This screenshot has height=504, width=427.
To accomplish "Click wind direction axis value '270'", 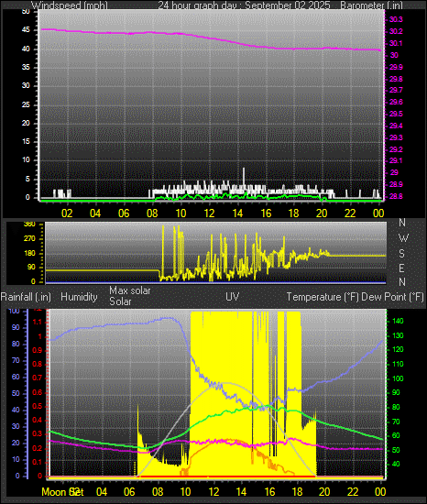I will pyautogui.click(x=29, y=239).
